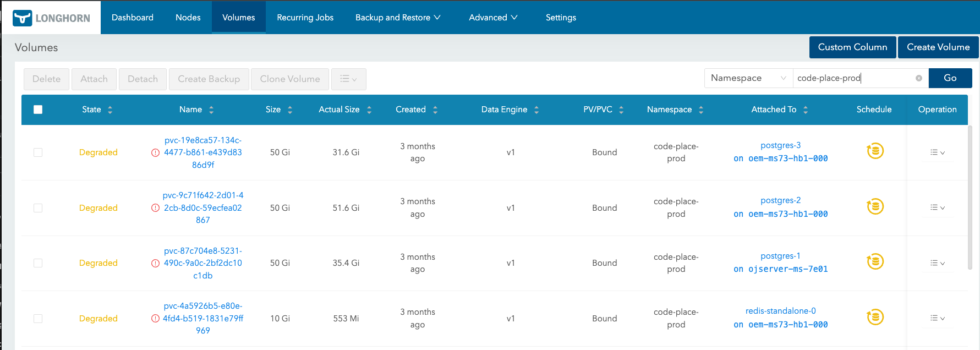Click Degraded state of postgres-3 row
980x350 pixels.
[98, 152]
